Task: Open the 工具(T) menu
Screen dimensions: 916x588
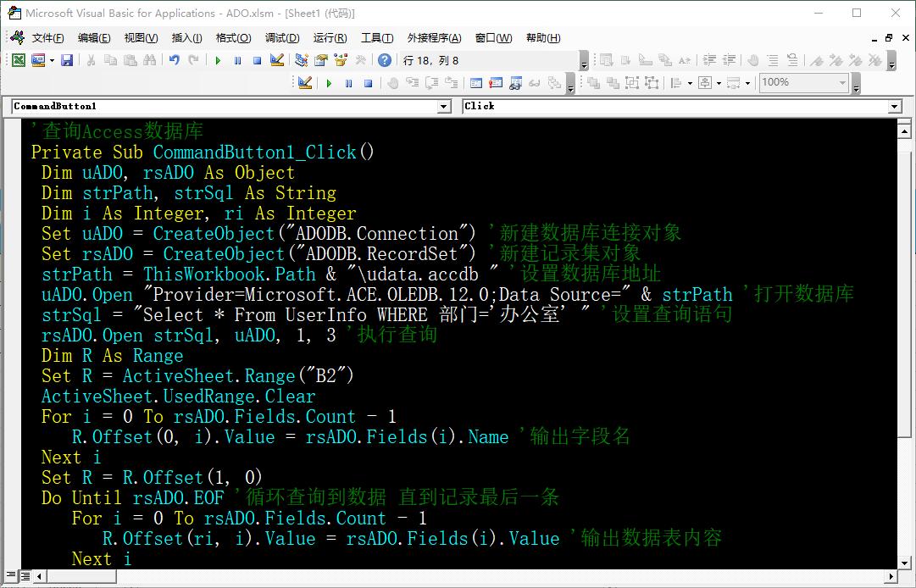Action: 377,38
